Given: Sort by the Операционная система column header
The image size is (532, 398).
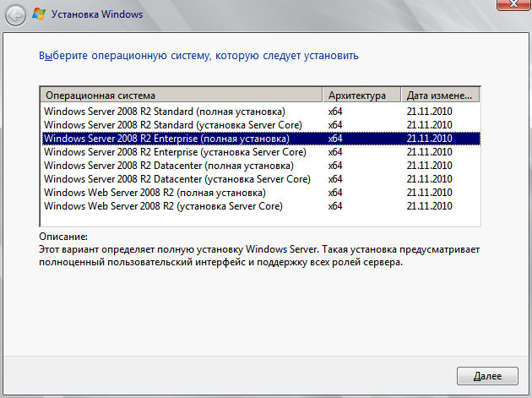Looking at the screenshot, I should tap(182, 95).
